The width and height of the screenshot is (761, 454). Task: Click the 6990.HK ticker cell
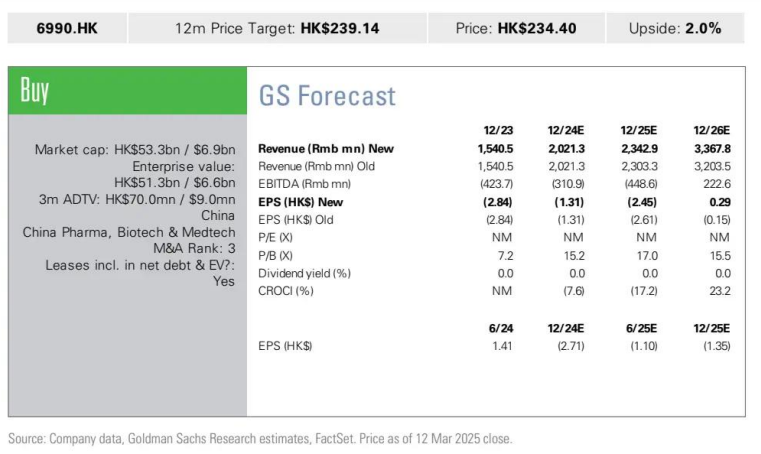point(67,28)
